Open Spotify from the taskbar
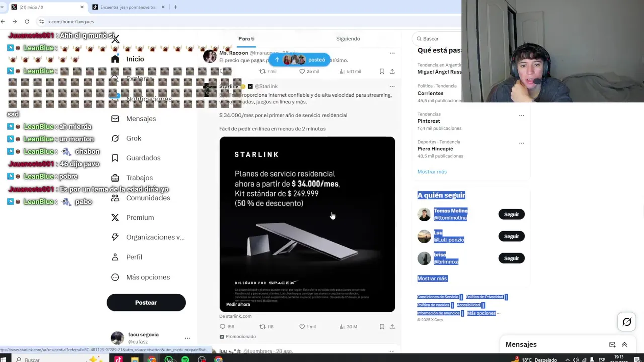This screenshot has height=362, width=644. point(185,359)
